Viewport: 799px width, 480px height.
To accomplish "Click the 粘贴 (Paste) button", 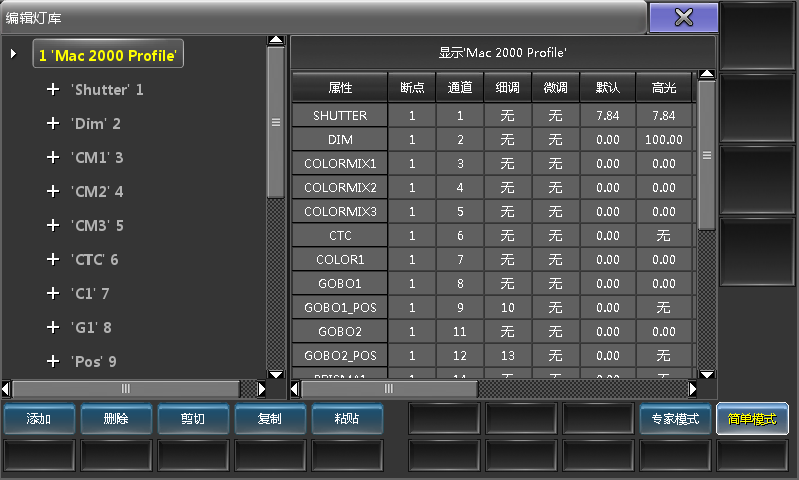I will pos(347,419).
